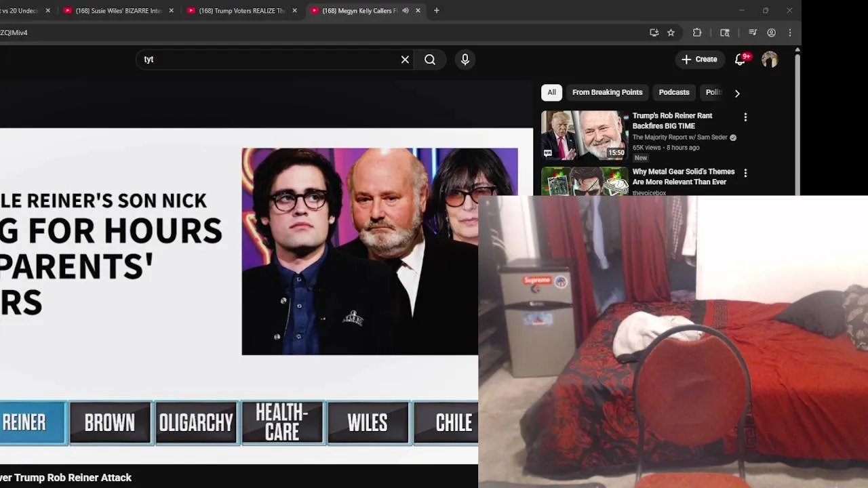Click the toolbar icon right of the extensions puzzle
Screen dimensions: 868x488
click(724, 33)
